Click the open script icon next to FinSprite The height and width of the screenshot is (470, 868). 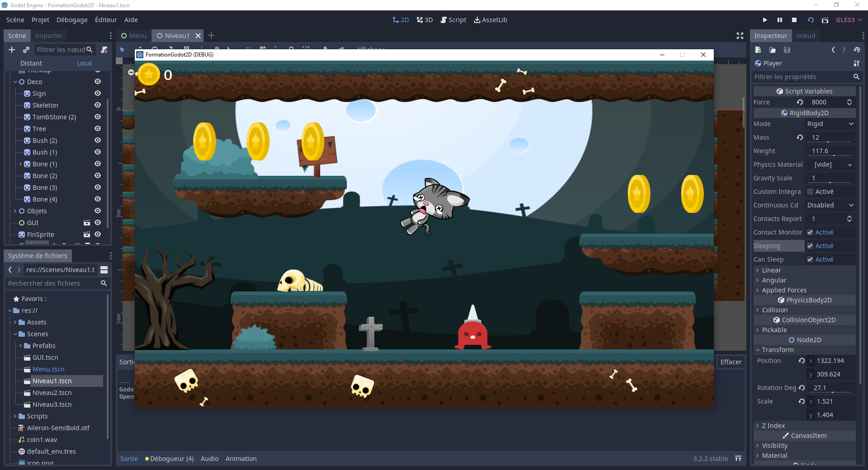[x=87, y=235]
